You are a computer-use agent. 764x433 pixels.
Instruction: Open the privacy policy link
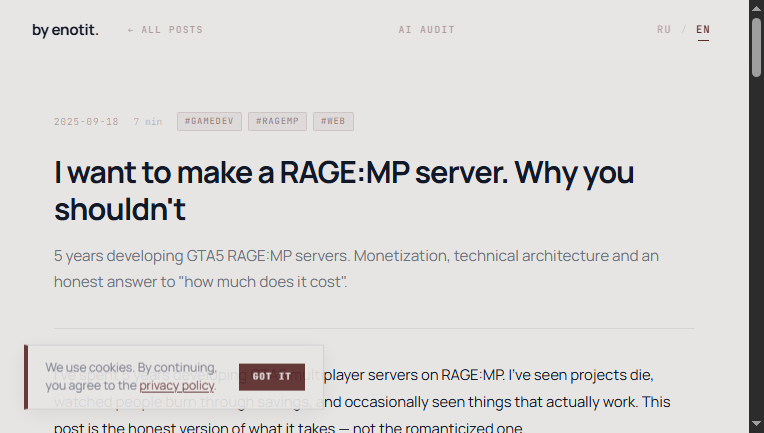pyautogui.click(x=176, y=386)
